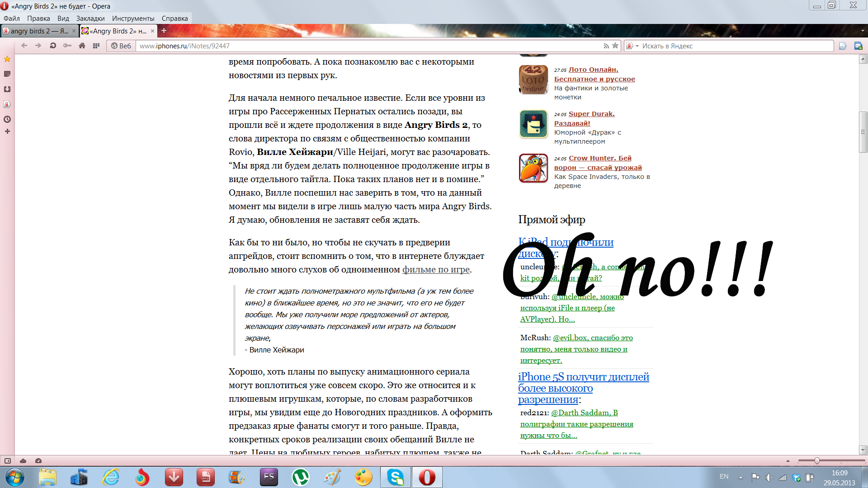Switch to the angry birds 2 Yandex tab

coord(38,31)
